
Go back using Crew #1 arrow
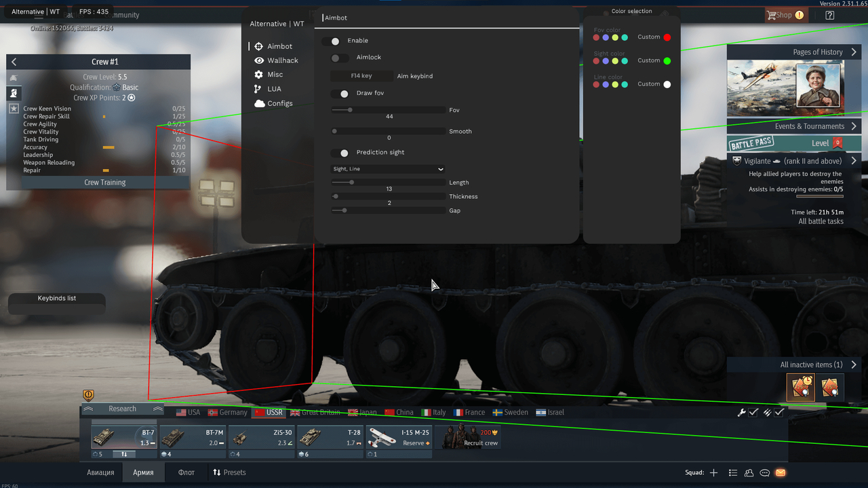click(x=14, y=62)
